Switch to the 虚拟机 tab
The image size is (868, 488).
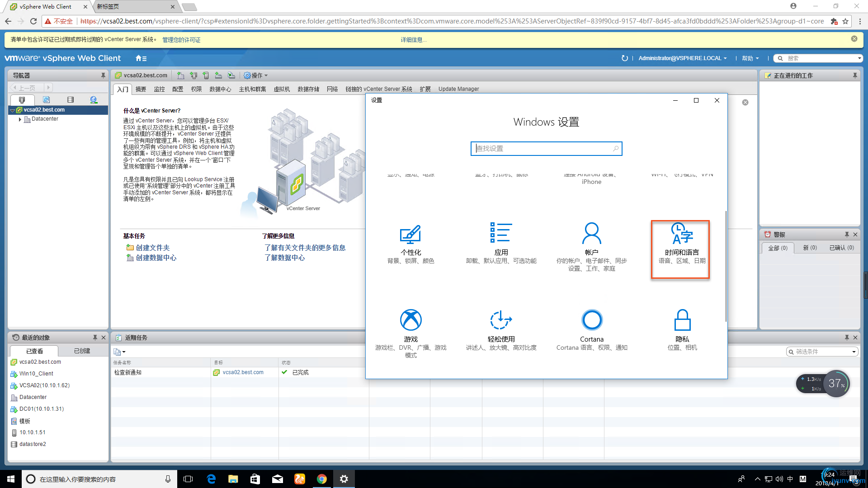click(282, 89)
